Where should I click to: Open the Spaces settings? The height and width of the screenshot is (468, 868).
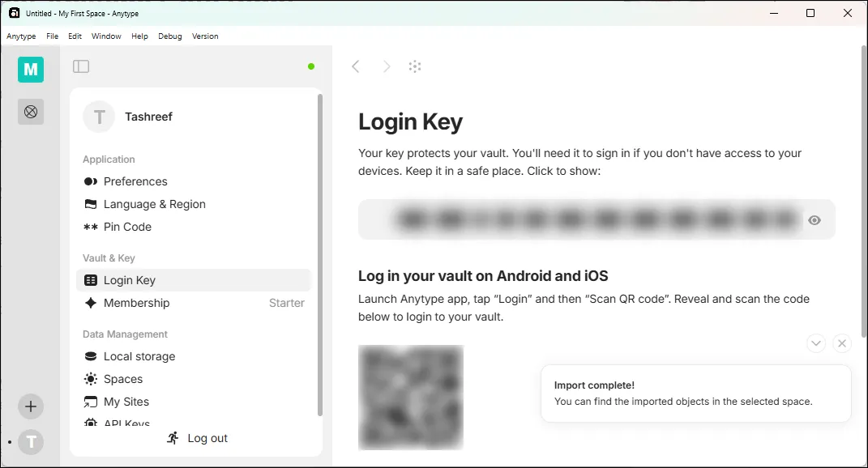[x=123, y=379]
